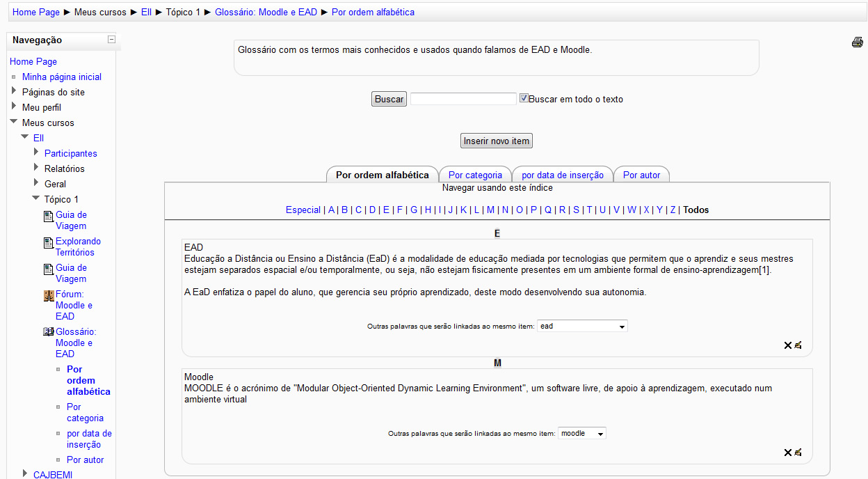
Task: Browse glossary entries starting with Z
Action: [673, 210]
